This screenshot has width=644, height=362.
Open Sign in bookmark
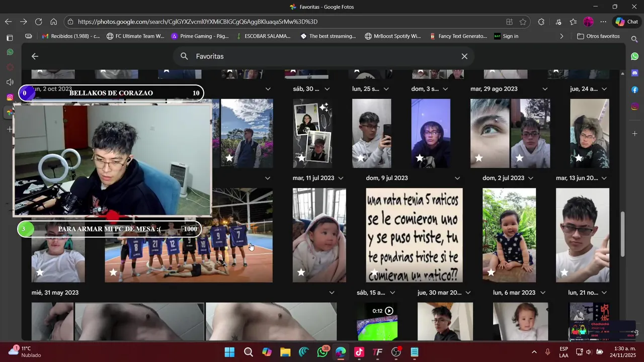pyautogui.click(x=506, y=36)
